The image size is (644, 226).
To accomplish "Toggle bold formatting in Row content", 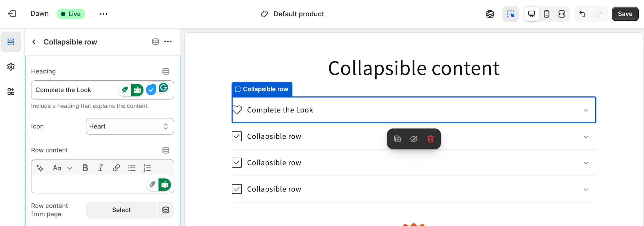I will pyautogui.click(x=85, y=168).
